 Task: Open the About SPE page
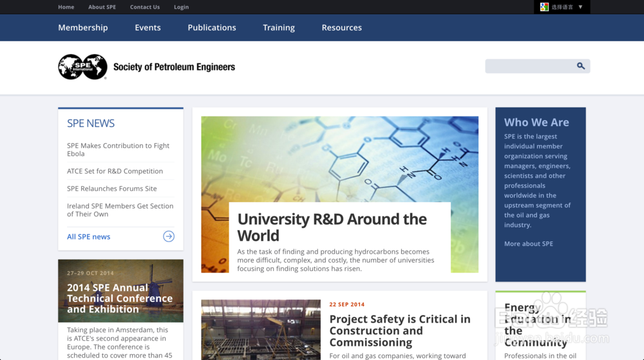102,7
